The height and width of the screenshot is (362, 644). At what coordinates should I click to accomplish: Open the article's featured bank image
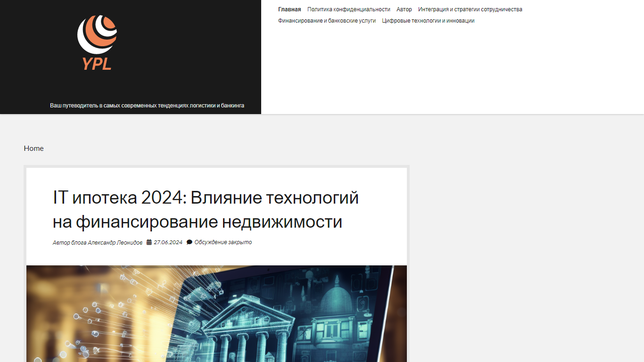coord(216,313)
